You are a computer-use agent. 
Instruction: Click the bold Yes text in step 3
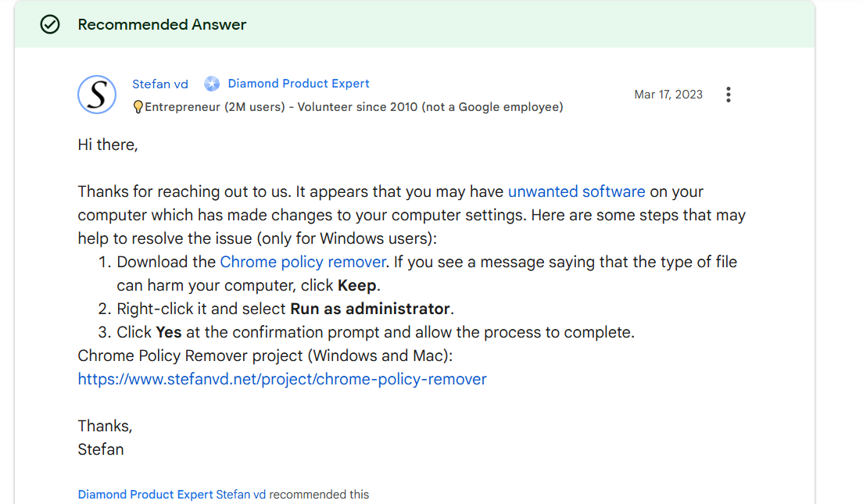click(x=168, y=332)
